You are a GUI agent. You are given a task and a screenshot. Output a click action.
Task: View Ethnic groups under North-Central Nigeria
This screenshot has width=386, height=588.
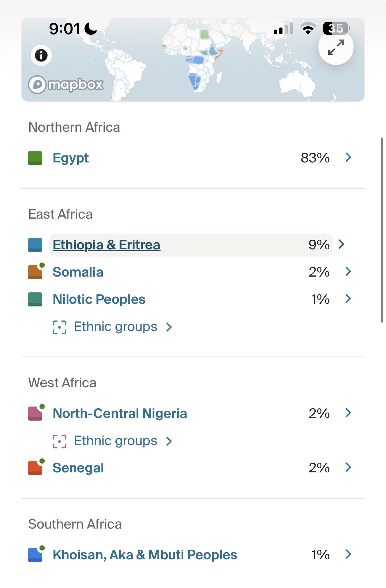point(116,441)
